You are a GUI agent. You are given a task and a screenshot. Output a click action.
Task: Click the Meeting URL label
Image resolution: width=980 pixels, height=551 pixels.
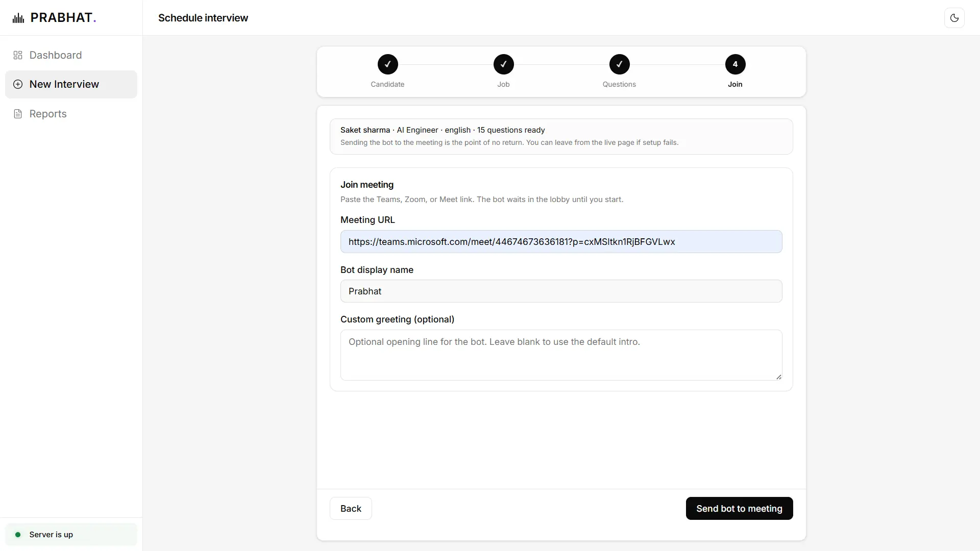click(x=367, y=220)
